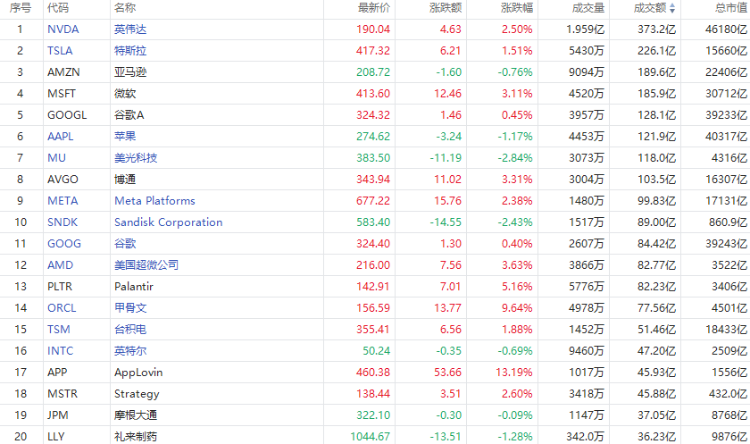Select the APP ticker cell
Viewport: 750px width, 444px height.
pos(57,372)
